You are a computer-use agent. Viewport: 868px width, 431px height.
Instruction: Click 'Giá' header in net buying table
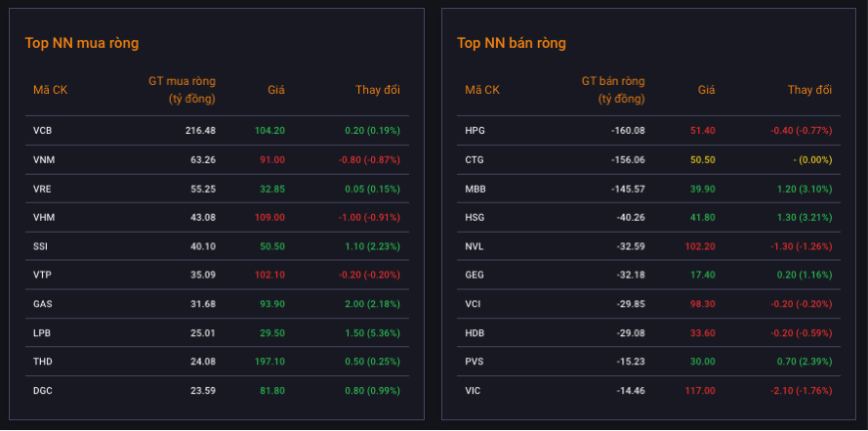coord(276,90)
